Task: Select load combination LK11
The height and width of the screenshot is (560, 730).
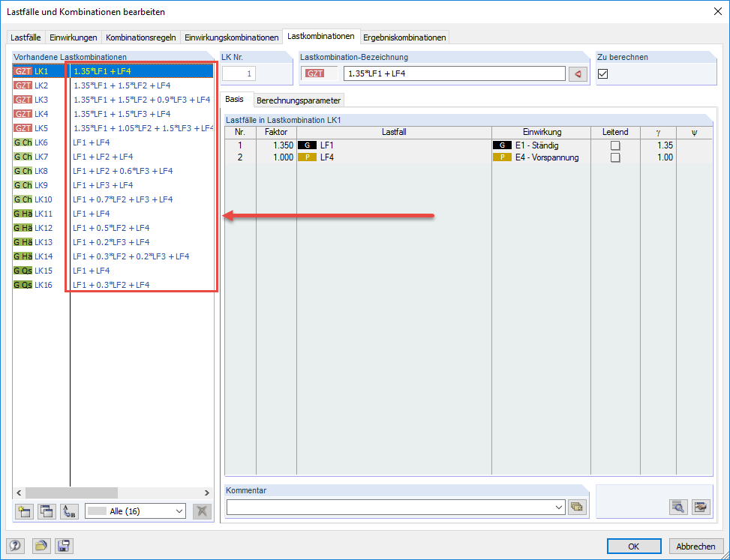Action: (113, 214)
